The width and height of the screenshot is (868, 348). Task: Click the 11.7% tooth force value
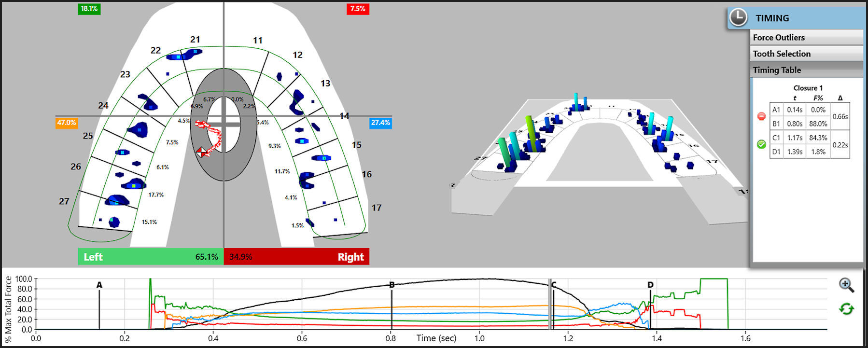tap(282, 171)
